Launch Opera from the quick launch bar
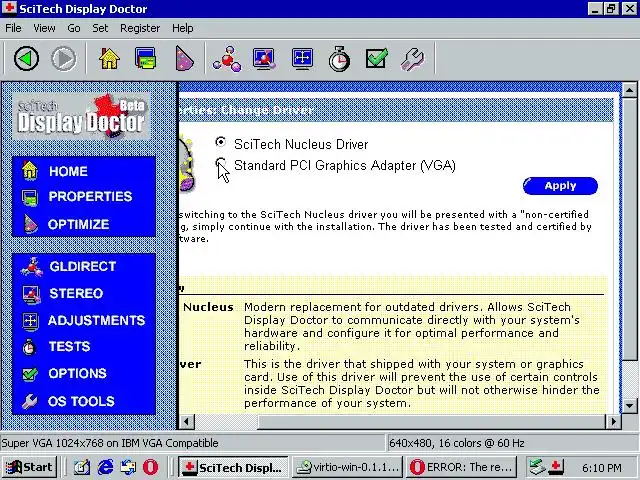 tap(150, 467)
